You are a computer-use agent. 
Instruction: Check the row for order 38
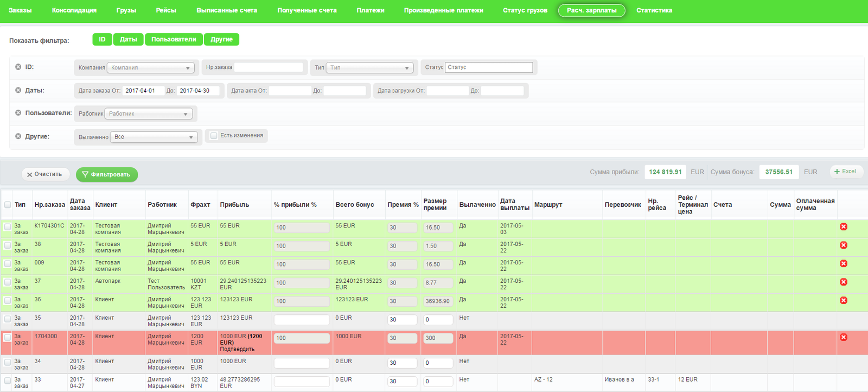coord(8,245)
